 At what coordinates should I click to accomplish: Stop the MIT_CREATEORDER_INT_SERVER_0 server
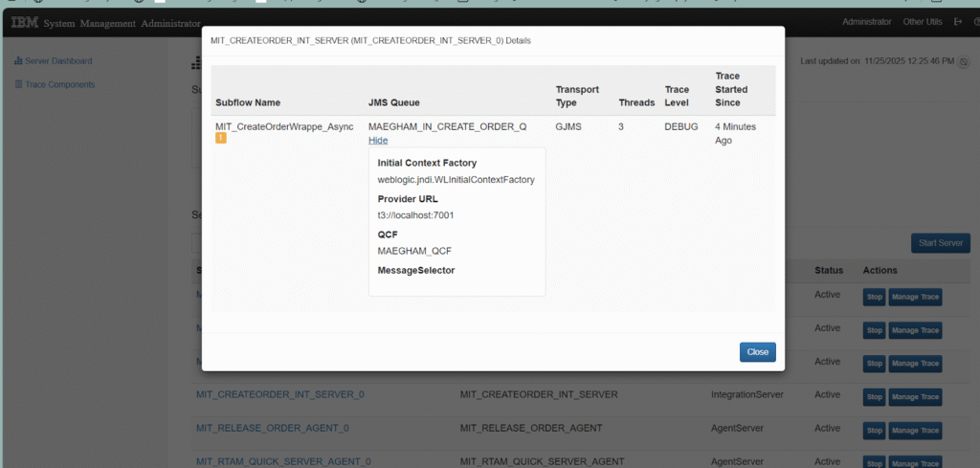coord(874,397)
